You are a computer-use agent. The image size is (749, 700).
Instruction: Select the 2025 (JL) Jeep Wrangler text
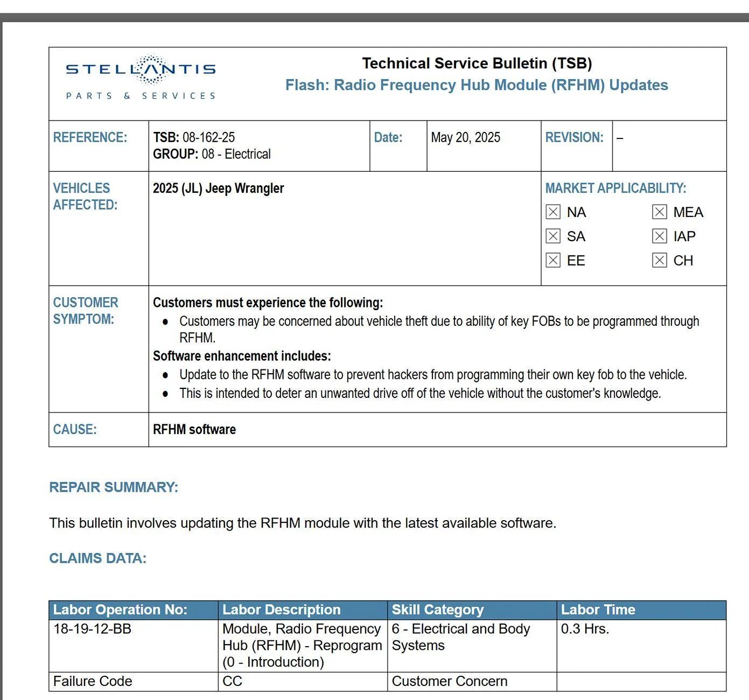pos(218,188)
